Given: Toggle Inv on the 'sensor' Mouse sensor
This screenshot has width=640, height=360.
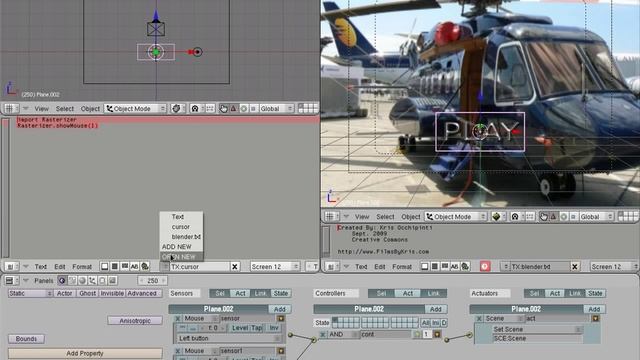Looking at the screenshot, I should pos(273,328).
